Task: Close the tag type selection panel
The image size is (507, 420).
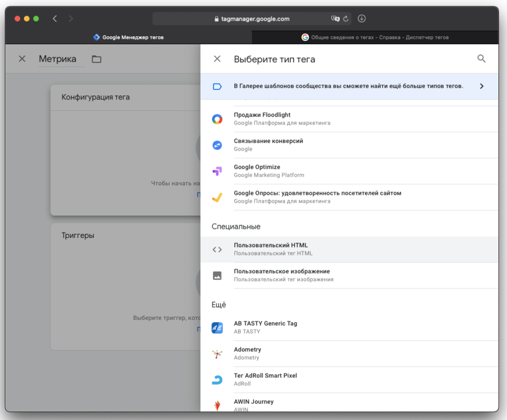Action: tap(217, 59)
